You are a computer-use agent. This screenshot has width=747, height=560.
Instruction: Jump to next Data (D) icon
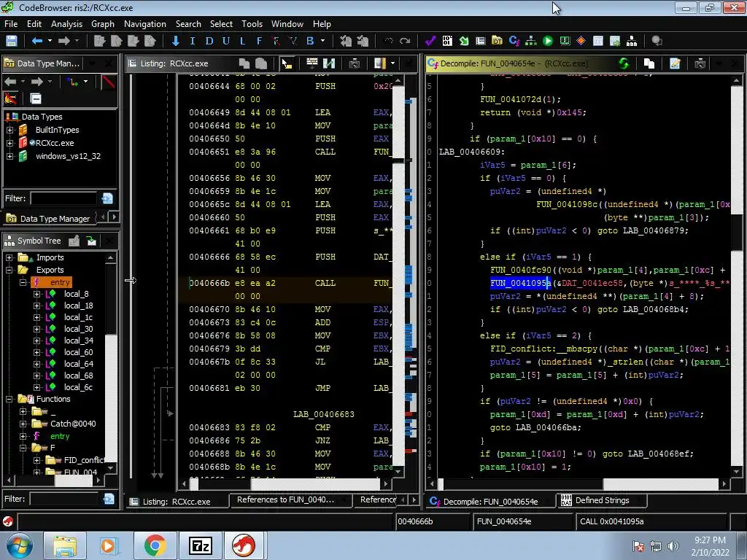[x=209, y=41]
